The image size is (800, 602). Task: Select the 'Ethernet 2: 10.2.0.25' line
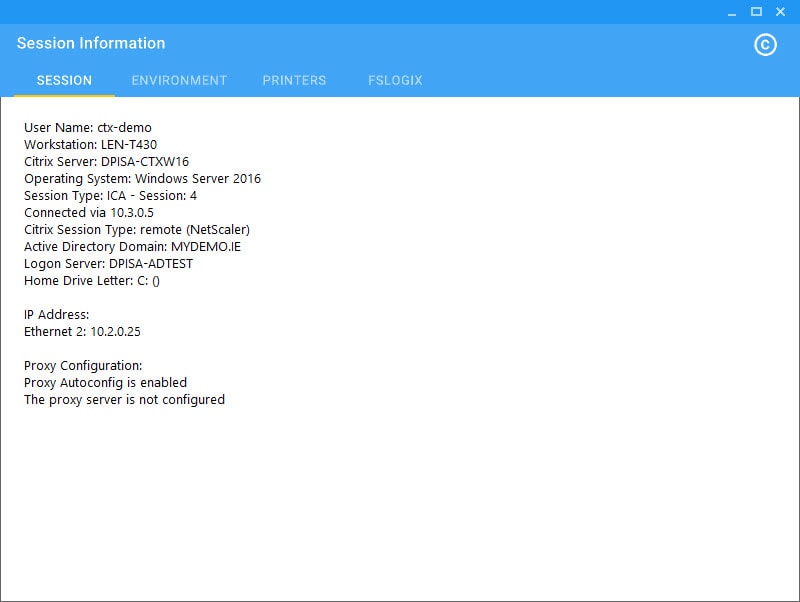(82, 332)
